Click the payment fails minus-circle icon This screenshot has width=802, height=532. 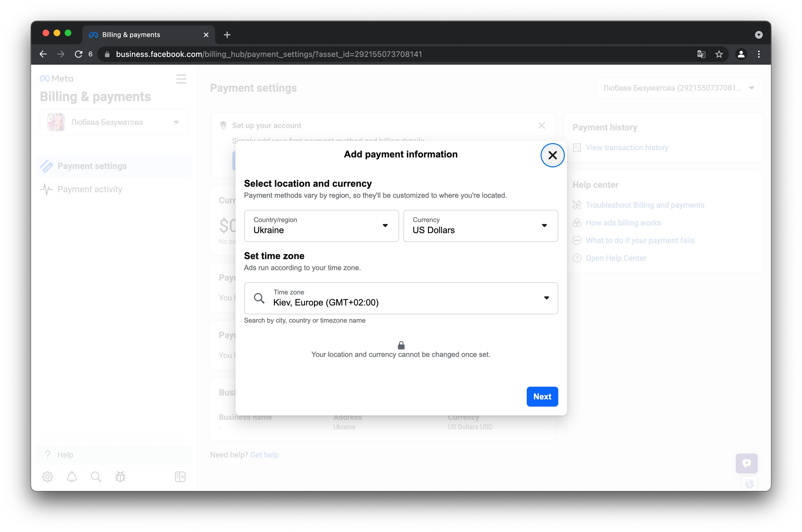[577, 240]
